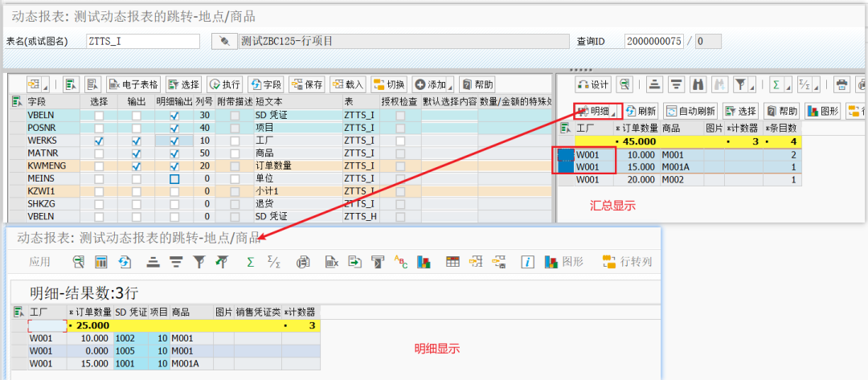The height and width of the screenshot is (380, 868).
Task: Toggle the 输出 checkbox in the SHKZG row
Action: (x=136, y=203)
